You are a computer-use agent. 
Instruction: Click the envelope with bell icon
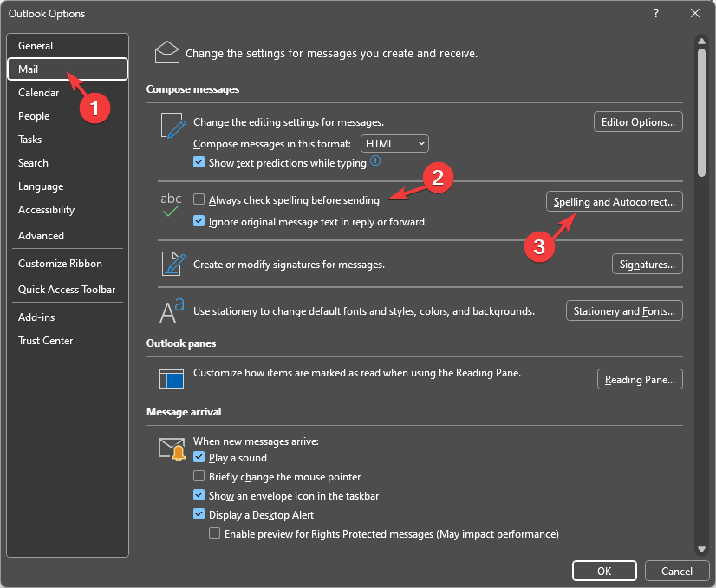tap(172, 448)
